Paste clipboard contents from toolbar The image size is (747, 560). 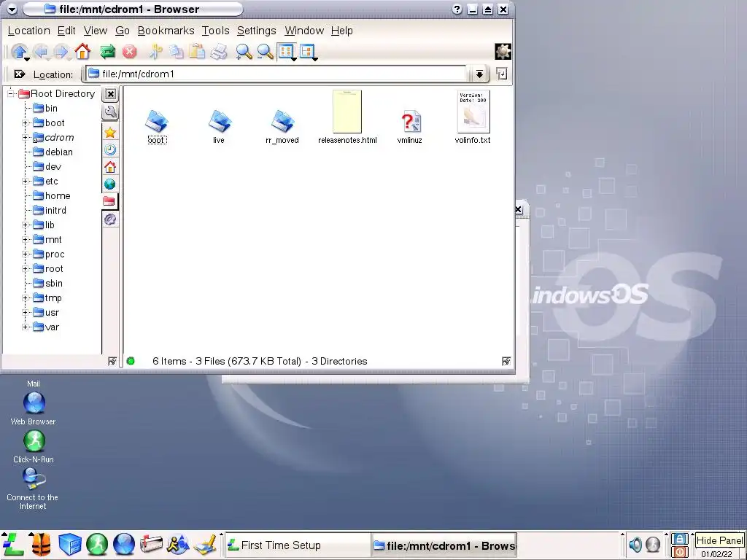[x=197, y=52]
